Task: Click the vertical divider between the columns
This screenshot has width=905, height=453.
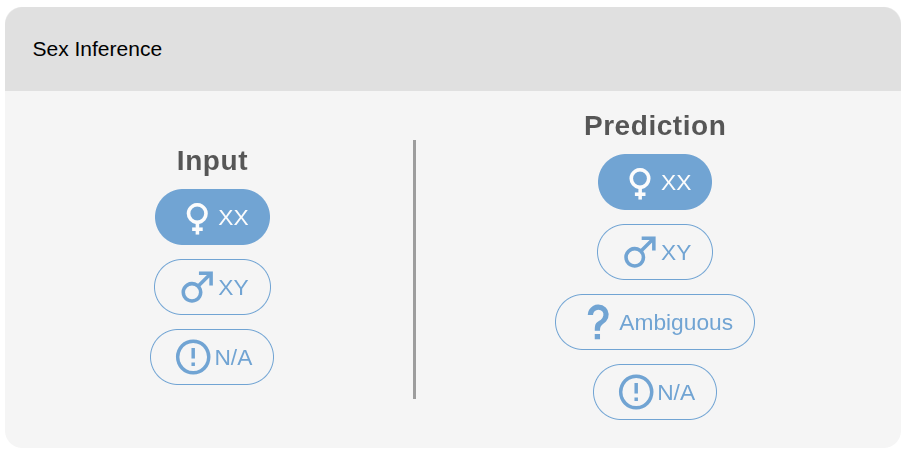Action: coord(414,269)
